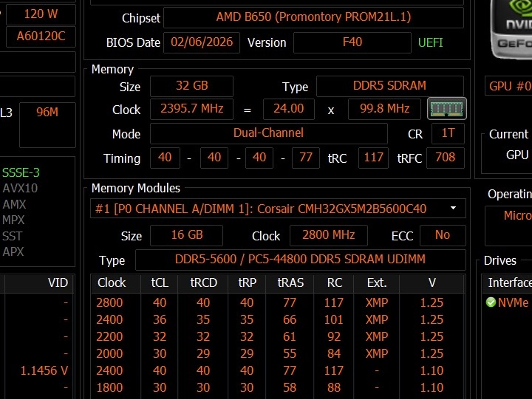Viewport: 532px width, 399px height.
Task: Click the BIOS version value F40
Action: point(352,42)
